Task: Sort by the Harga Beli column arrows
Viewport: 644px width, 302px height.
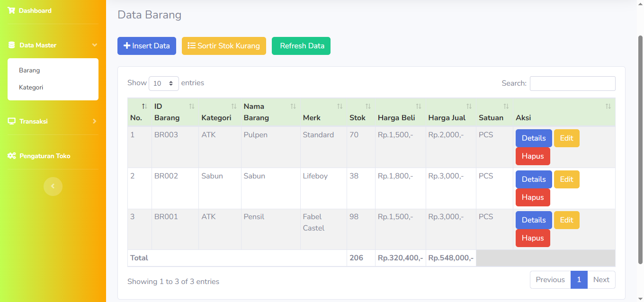Action: tap(418, 107)
